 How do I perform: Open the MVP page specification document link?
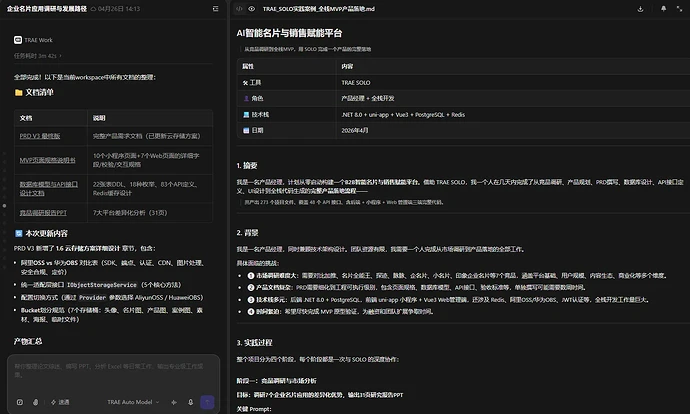[48, 160]
